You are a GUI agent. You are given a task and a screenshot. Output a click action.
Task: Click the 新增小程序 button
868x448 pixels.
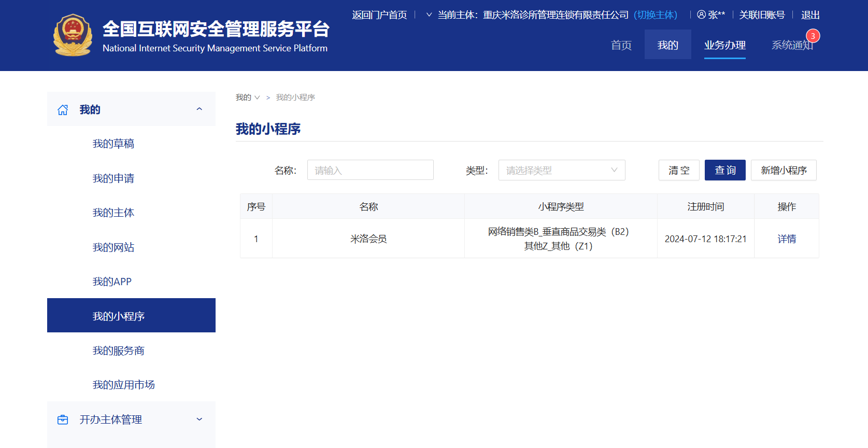(784, 170)
